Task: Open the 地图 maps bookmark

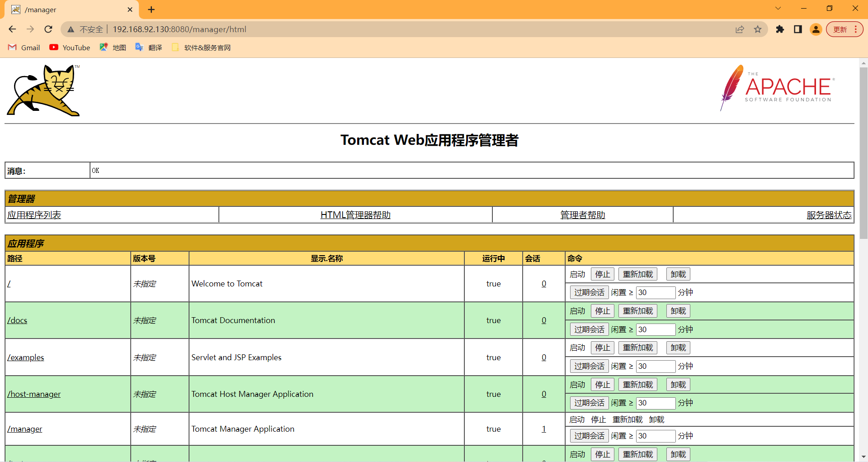Action: tap(113, 48)
